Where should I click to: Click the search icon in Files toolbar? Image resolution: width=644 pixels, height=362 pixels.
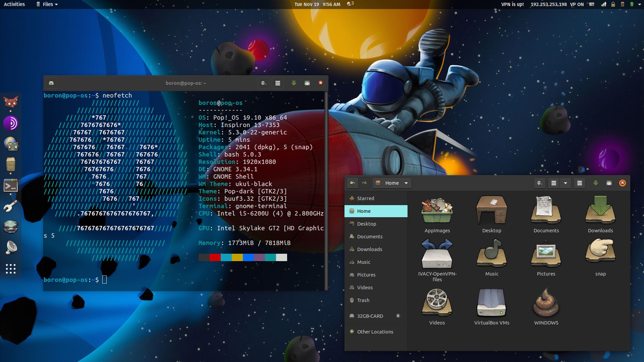click(x=539, y=183)
